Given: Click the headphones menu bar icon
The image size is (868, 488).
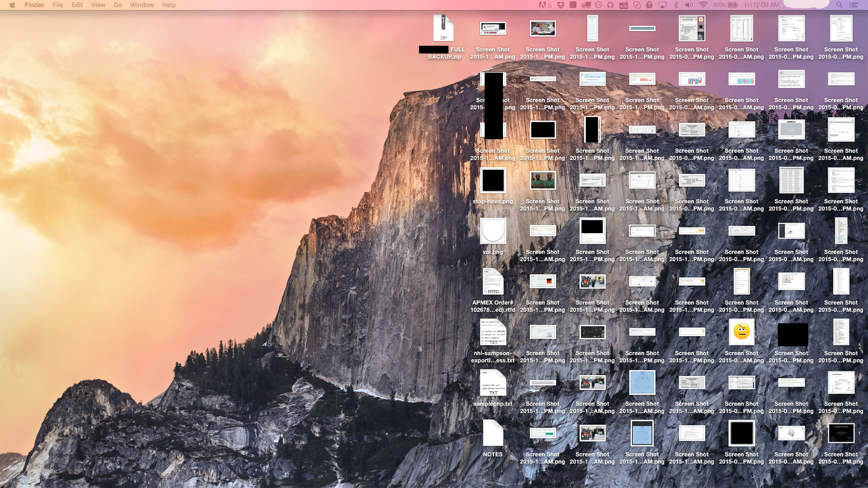Looking at the screenshot, I should (610, 5).
